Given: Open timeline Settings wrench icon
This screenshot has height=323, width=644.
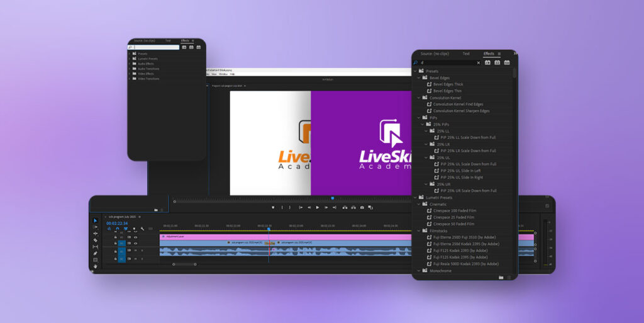Looking at the screenshot, I should point(142,229).
